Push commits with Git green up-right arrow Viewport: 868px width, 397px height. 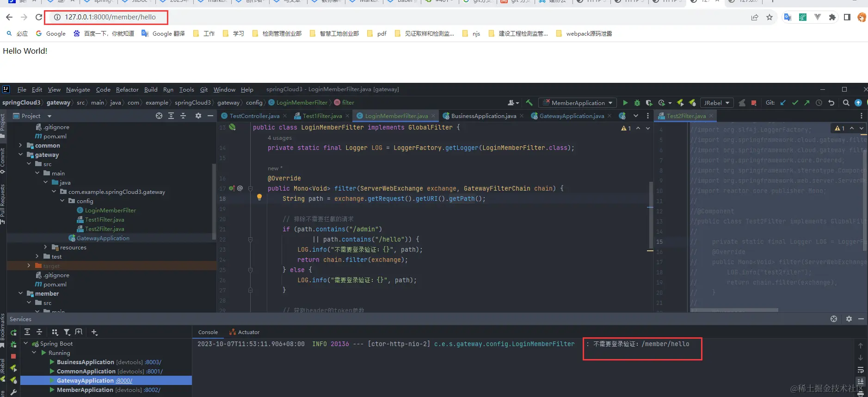[x=807, y=103]
